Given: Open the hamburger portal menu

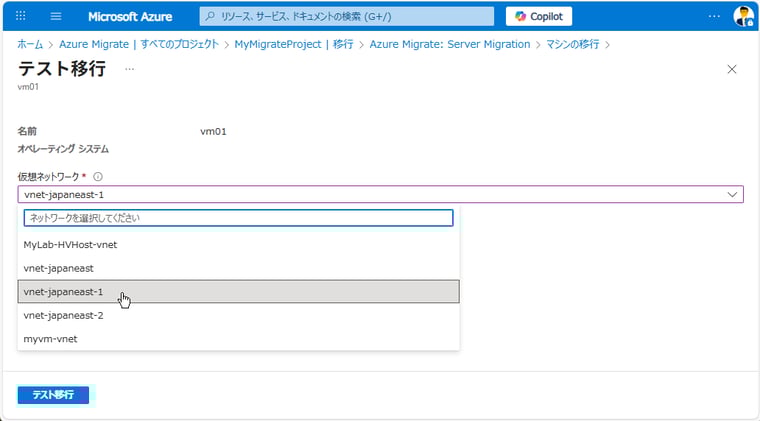Looking at the screenshot, I should 56,16.
